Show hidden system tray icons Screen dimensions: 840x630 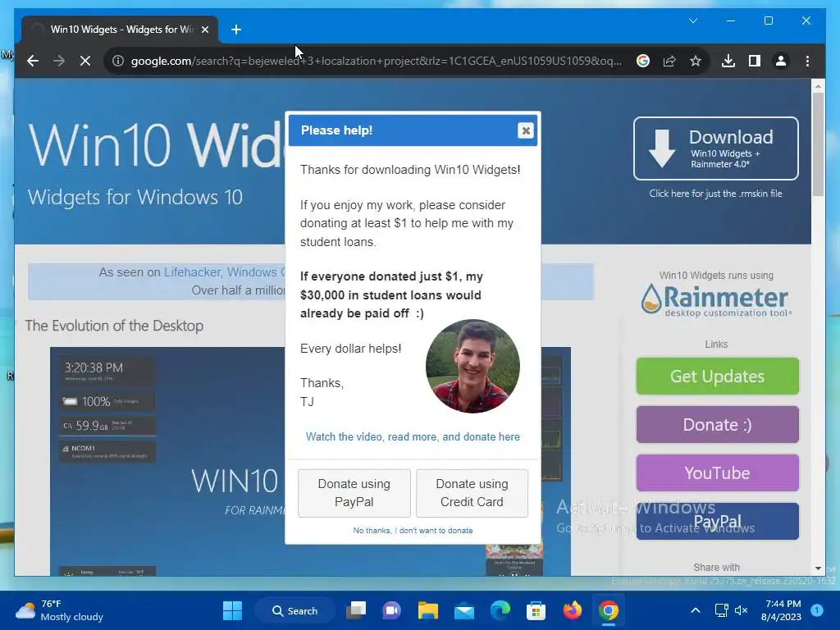696,610
